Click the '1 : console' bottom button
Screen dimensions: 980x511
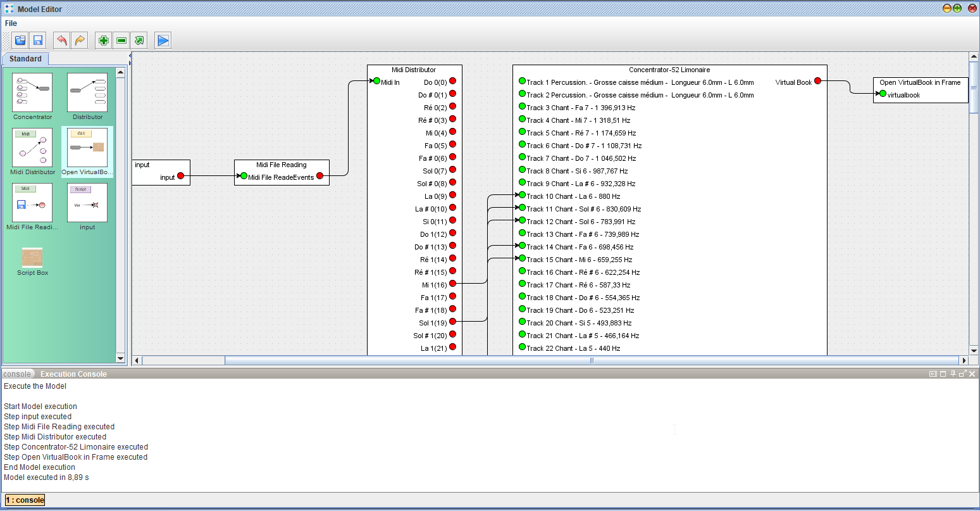25,500
